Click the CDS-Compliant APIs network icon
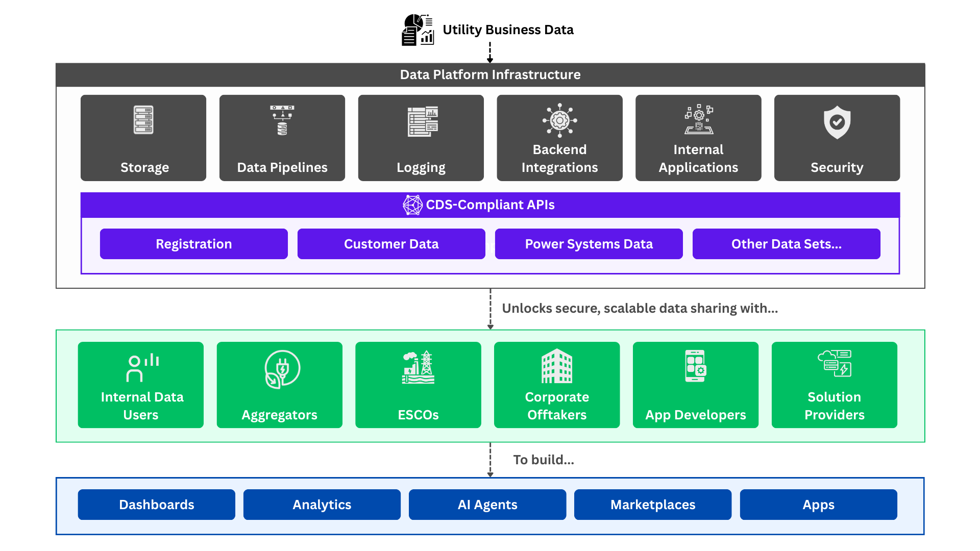The height and width of the screenshot is (551, 980). click(412, 205)
